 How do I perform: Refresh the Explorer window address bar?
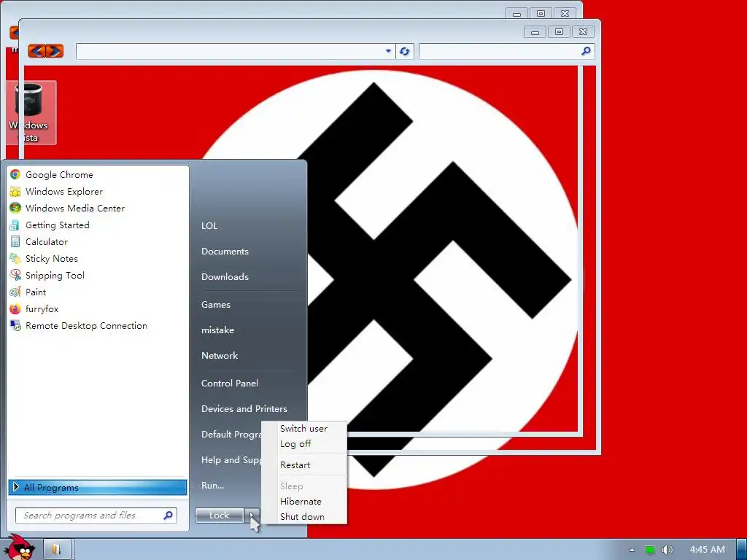coord(404,51)
